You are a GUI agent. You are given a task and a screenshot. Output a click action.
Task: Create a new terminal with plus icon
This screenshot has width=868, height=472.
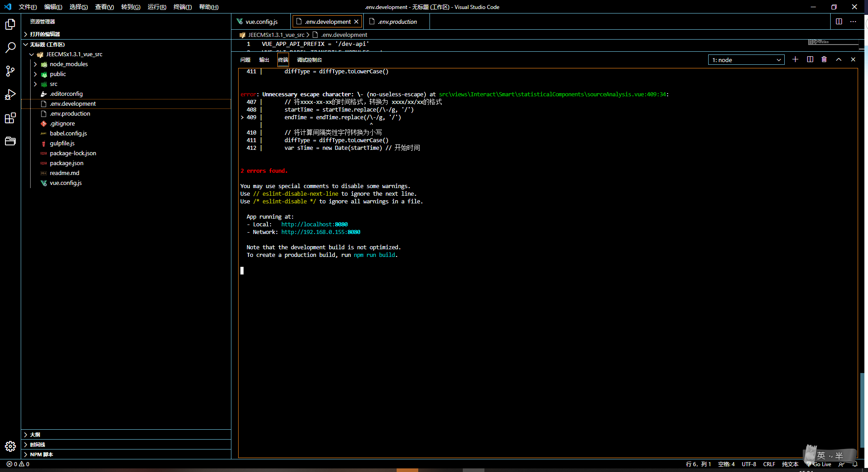tap(795, 59)
